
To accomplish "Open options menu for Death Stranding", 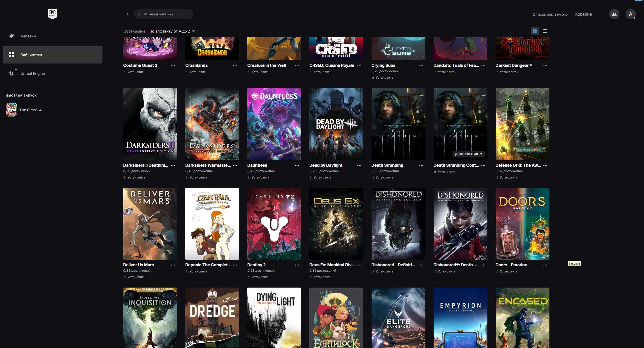I will 421,165.
